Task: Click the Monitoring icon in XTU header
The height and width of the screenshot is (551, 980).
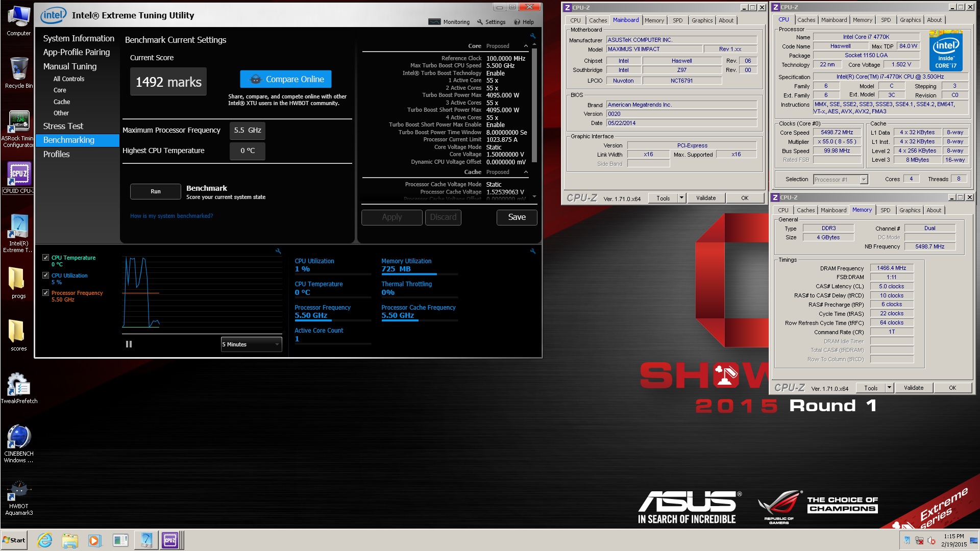Action: [x=434, y=22]
